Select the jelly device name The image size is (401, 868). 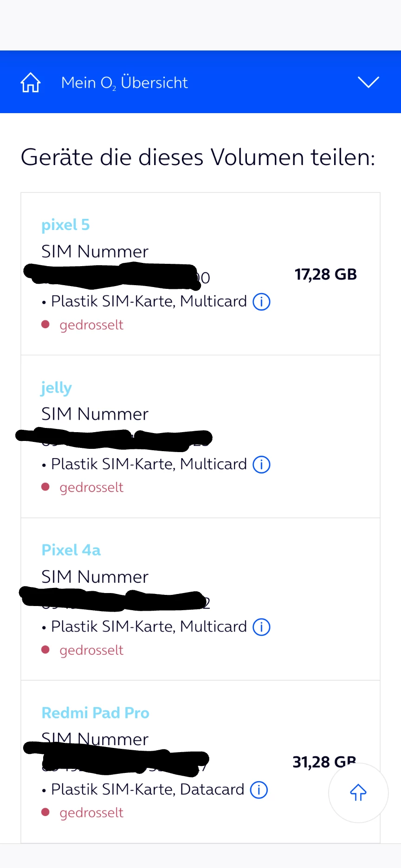point(56,388)
